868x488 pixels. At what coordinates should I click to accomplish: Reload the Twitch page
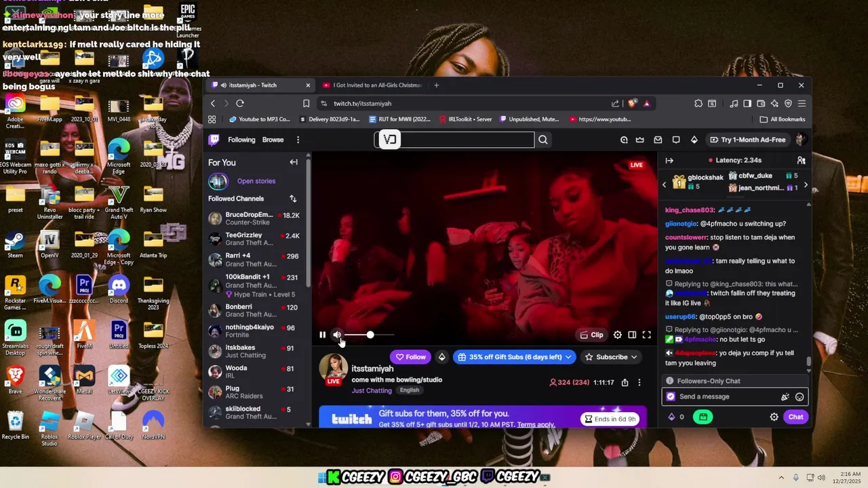pyautogui.click(x=240, y=104)
